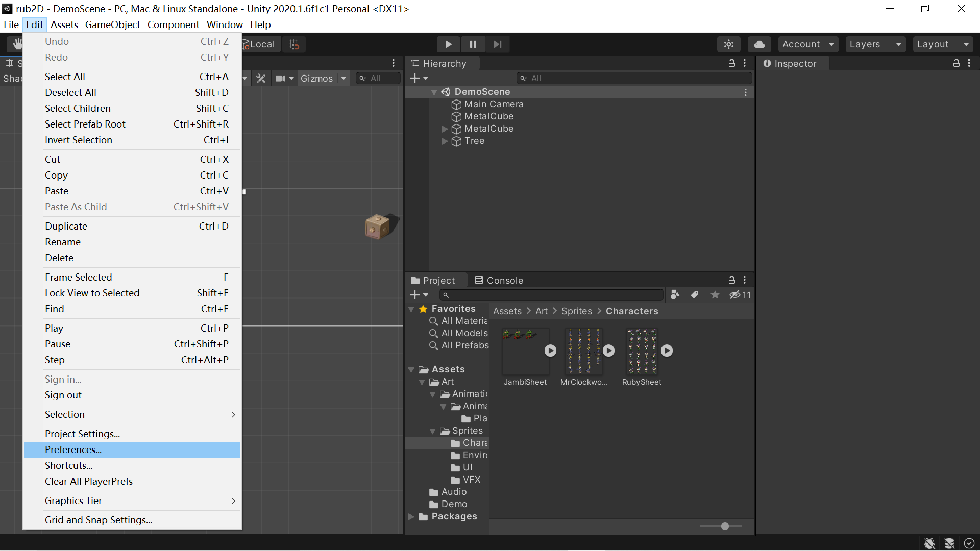Open the Layers dropdown
The image size is (980, 551).
tap(875, 44)
